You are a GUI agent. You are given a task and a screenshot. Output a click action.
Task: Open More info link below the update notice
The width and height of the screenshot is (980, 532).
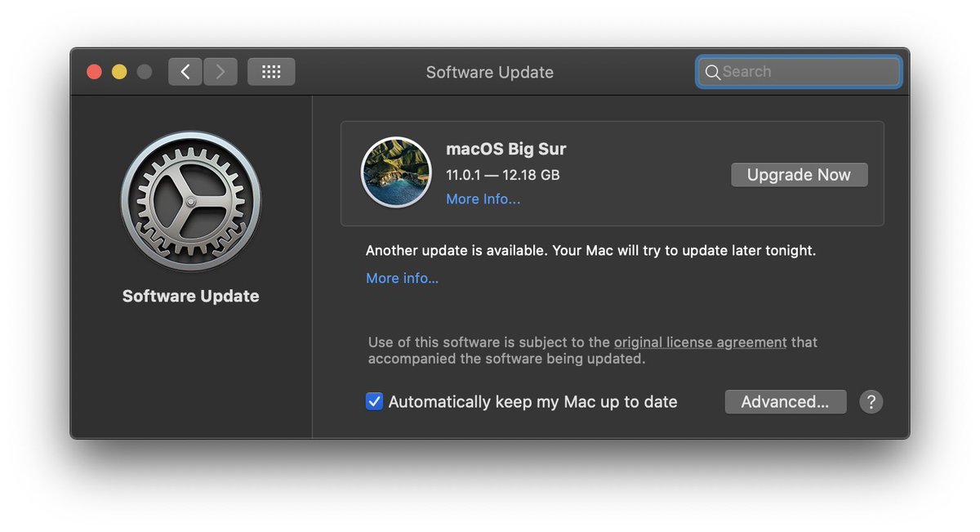402,279
